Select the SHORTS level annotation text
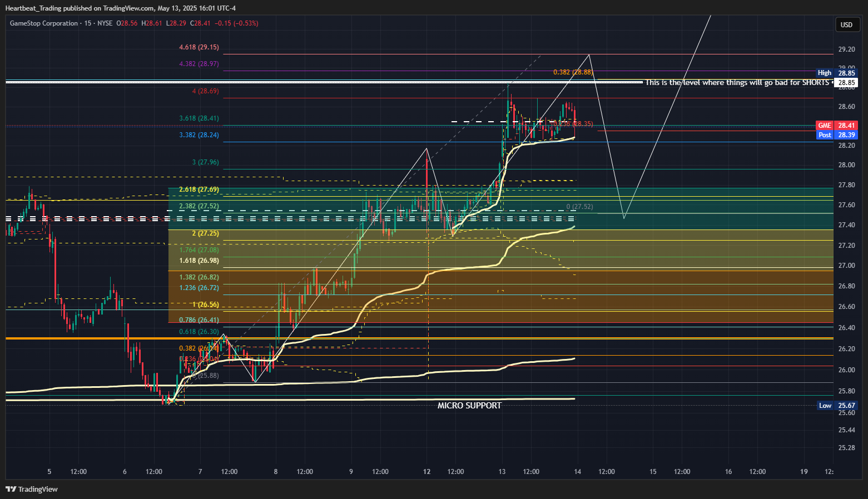The width and height of the screenshot is (868, 499). tap(737, 82)
